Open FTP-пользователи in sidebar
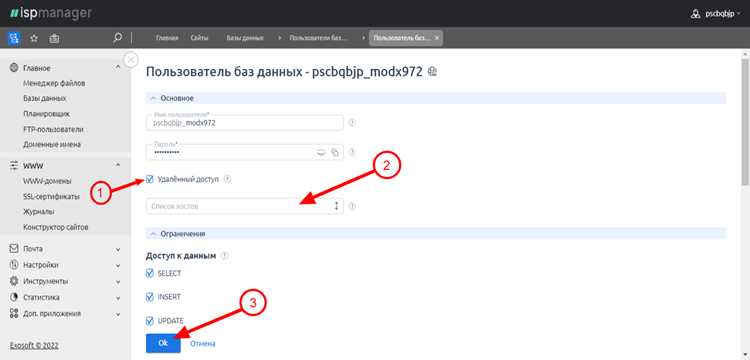The width and height of the screenshot is (750, 360). [x=53, y=129]
